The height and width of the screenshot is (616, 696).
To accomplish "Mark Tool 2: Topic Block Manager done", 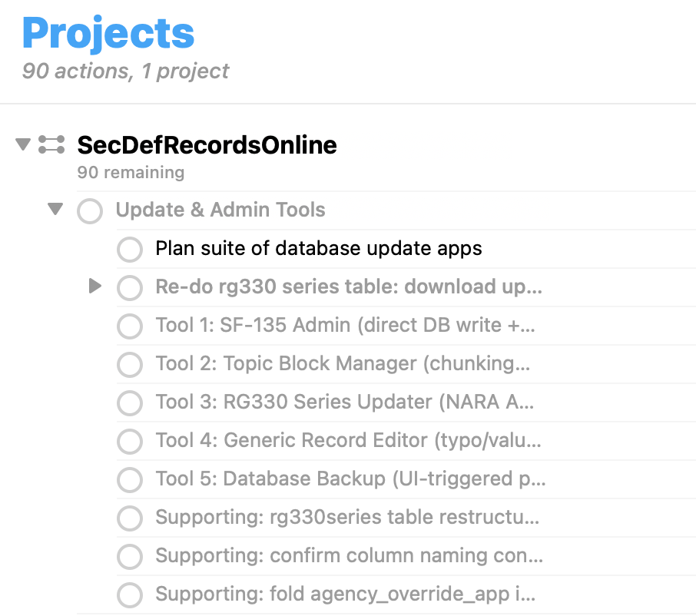I will [130, 364].
